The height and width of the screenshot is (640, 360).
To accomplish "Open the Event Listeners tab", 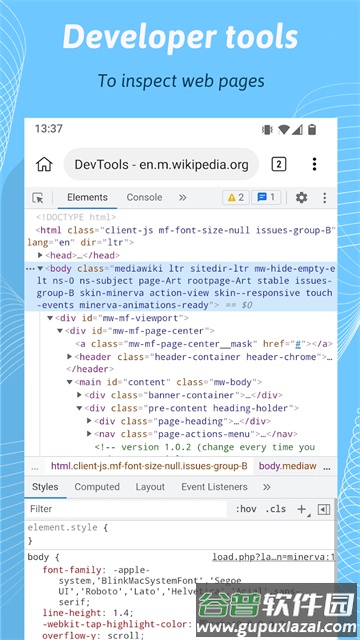I will pyautogui.click(x=214, y=487).
